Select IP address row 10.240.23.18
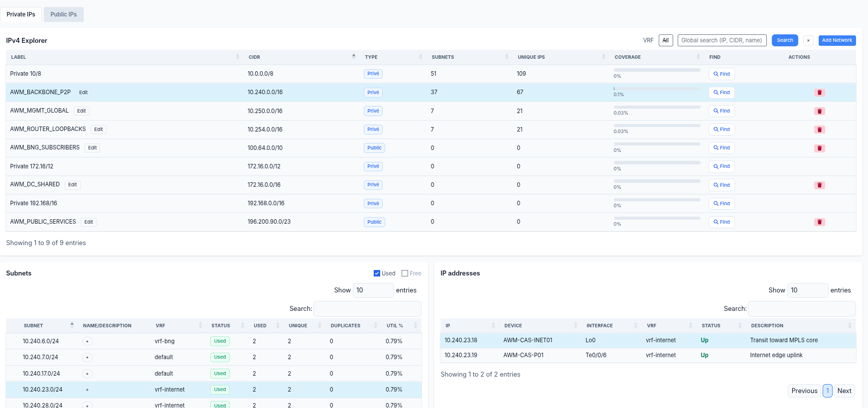868x408 pixels. tap(648, 340)
